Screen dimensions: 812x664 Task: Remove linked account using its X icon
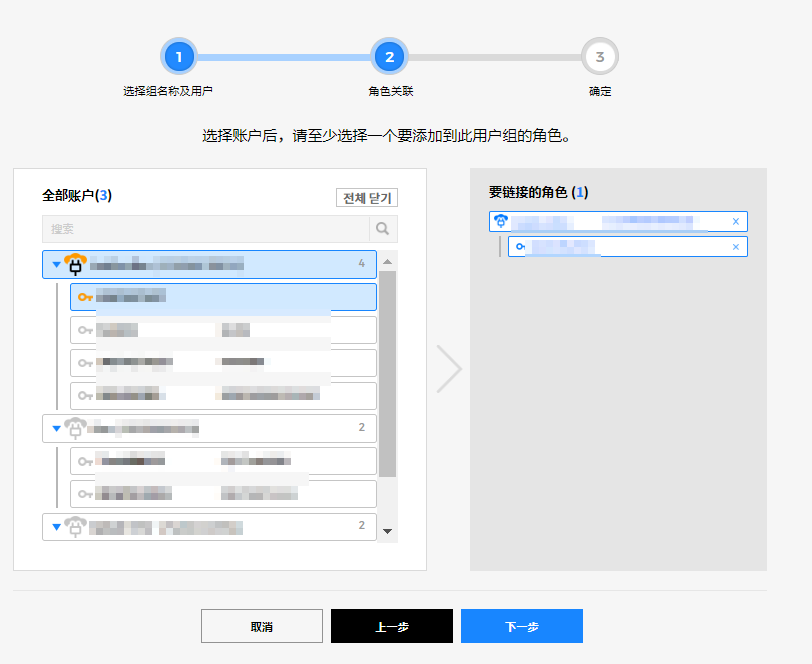[x=736, y=222]
